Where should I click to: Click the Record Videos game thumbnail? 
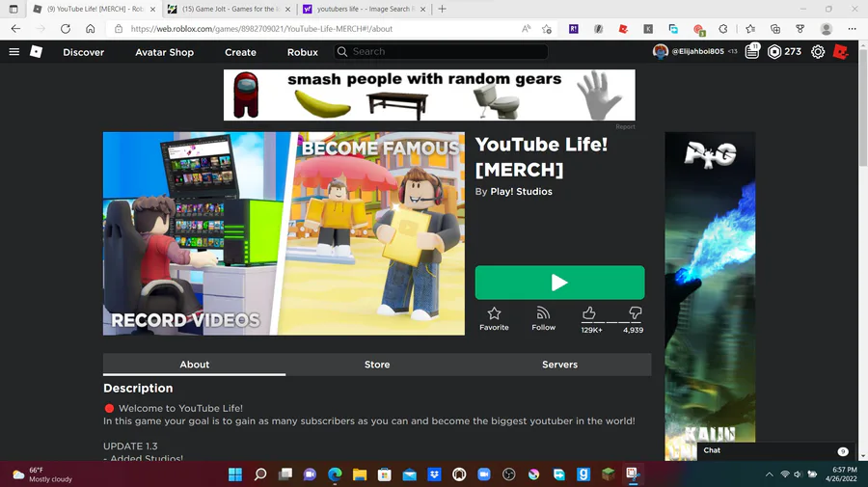pos(284,233)
